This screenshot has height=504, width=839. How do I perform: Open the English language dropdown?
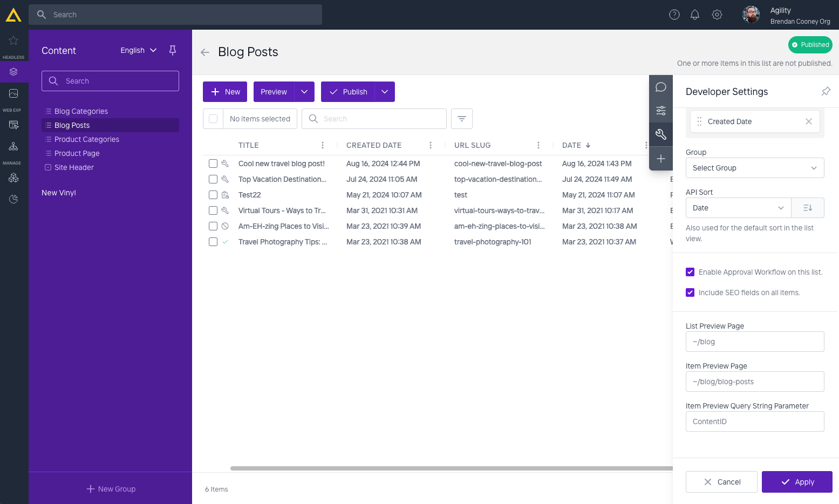[138, 50]
